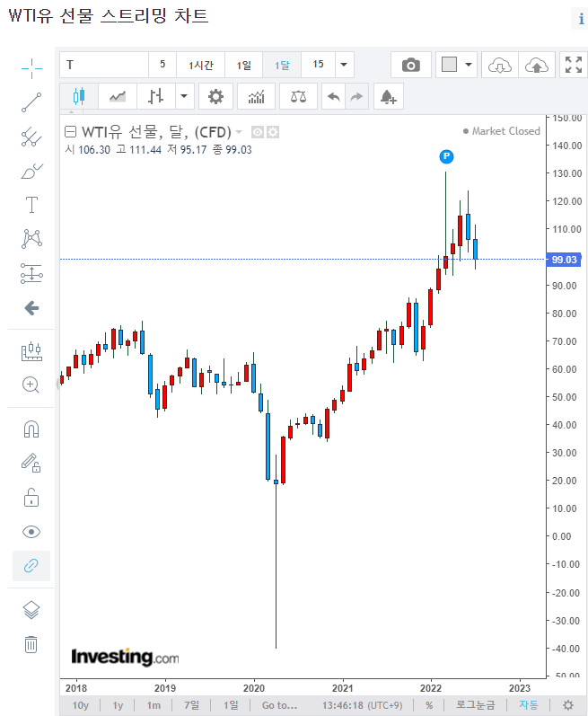The image size is (588, 716).
Task: Click the 99.03 price label
Action: tap(564, 260)
